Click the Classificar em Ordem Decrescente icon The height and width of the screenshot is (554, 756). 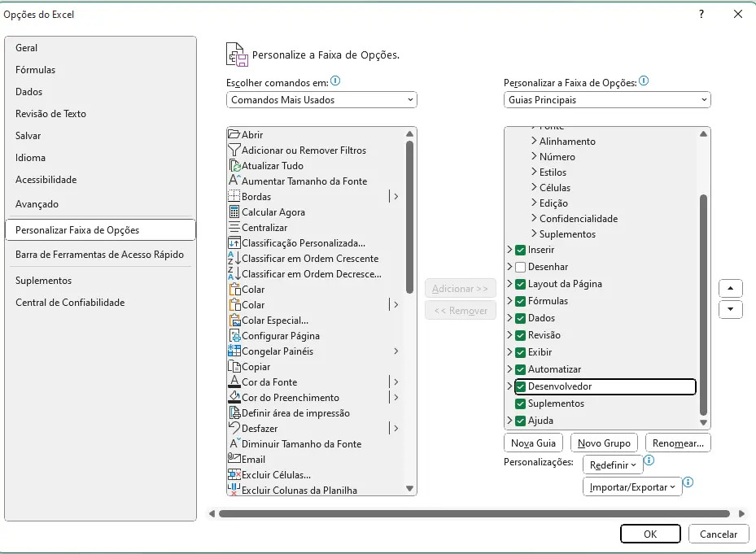[x=234, y=274]
